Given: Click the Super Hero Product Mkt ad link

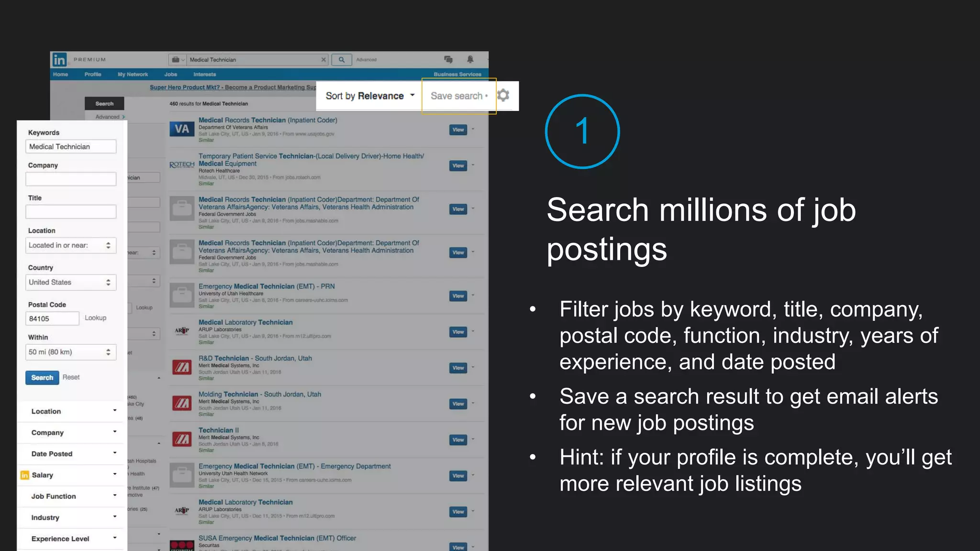Looking at the screenshot, I should coord(233,88).
